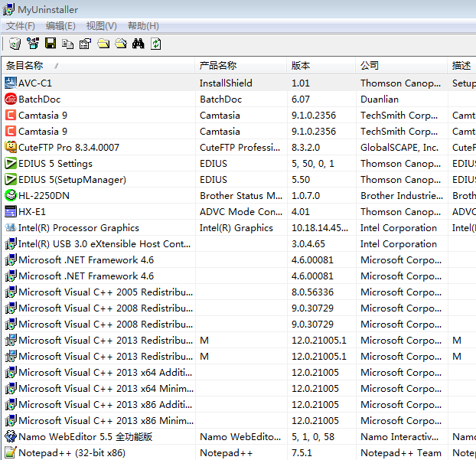Sort by the 版本 column header
Viewport: 476px width, 460px height.
tap(321, 66)
